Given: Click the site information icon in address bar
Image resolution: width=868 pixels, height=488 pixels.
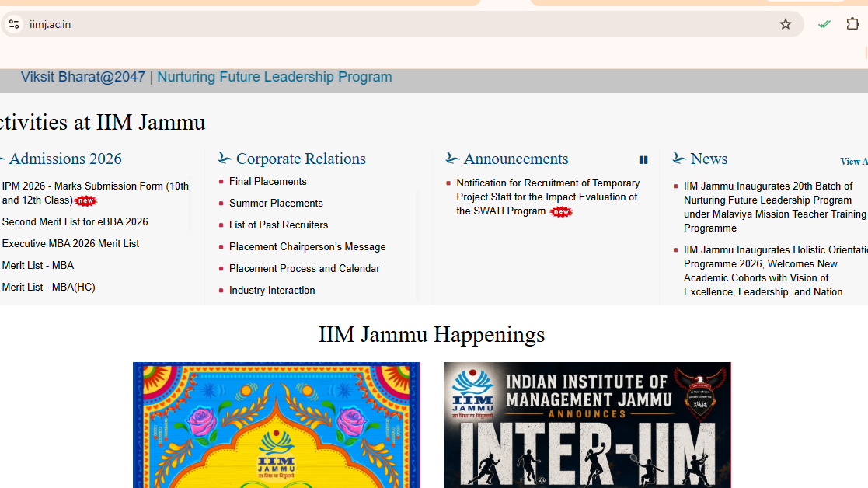Looking at the screenshot, I should point(14,24).
